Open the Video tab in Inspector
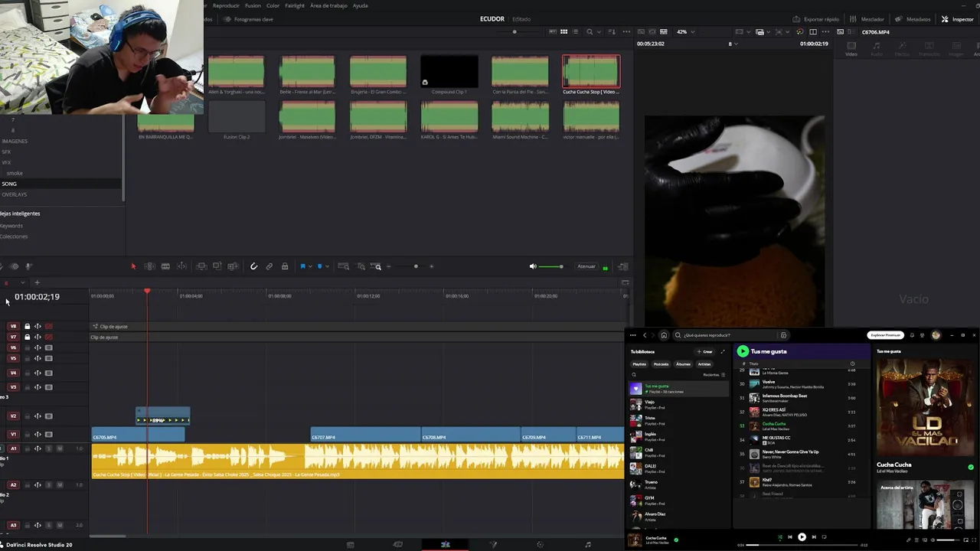 851,49
